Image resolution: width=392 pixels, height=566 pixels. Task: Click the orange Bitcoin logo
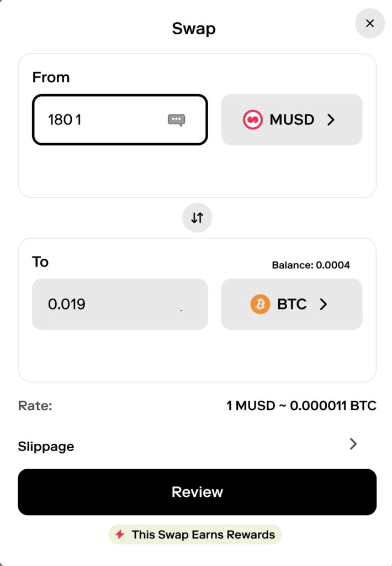pyautogui.click(x=260, y=304)
